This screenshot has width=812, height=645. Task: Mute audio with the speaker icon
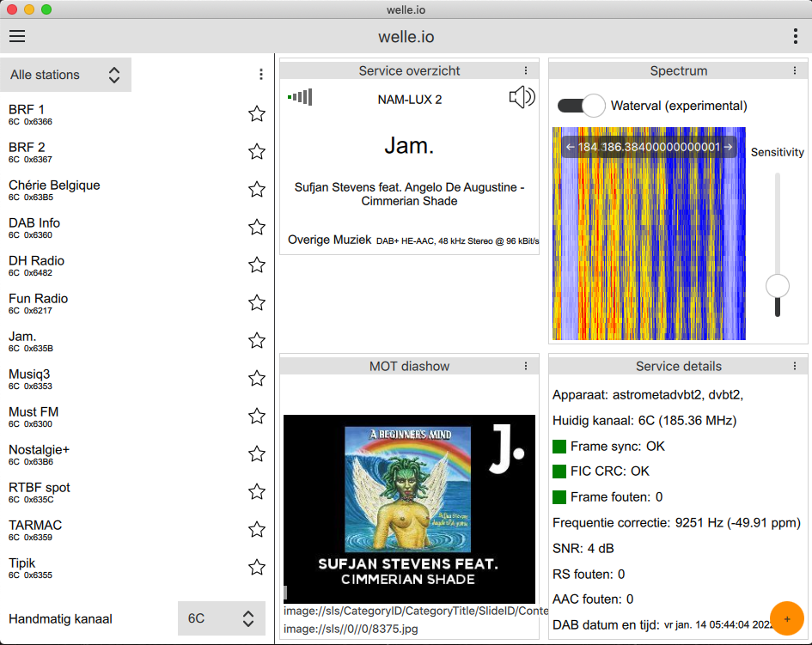(x=522, y=97)
